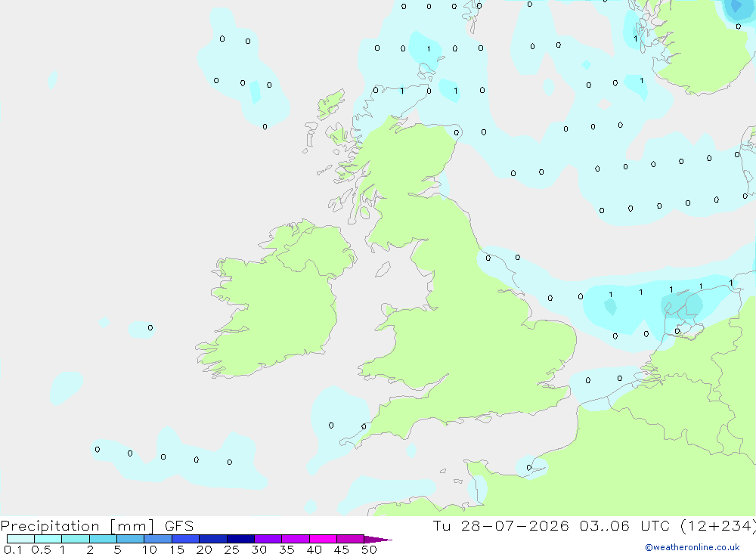
Task: Click the 5 to 10 mm legend color
Action: pyautogui.click(x=131, y=539)
